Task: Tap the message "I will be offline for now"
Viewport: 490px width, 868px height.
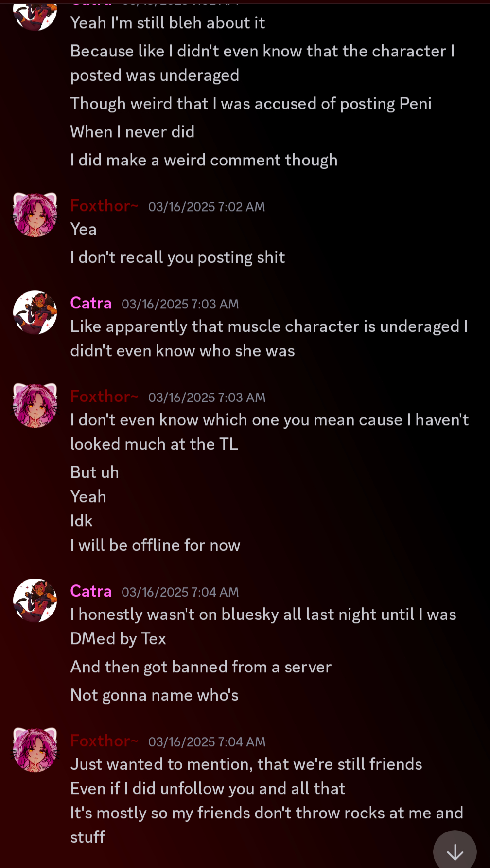Action: [x=155, y=545]
